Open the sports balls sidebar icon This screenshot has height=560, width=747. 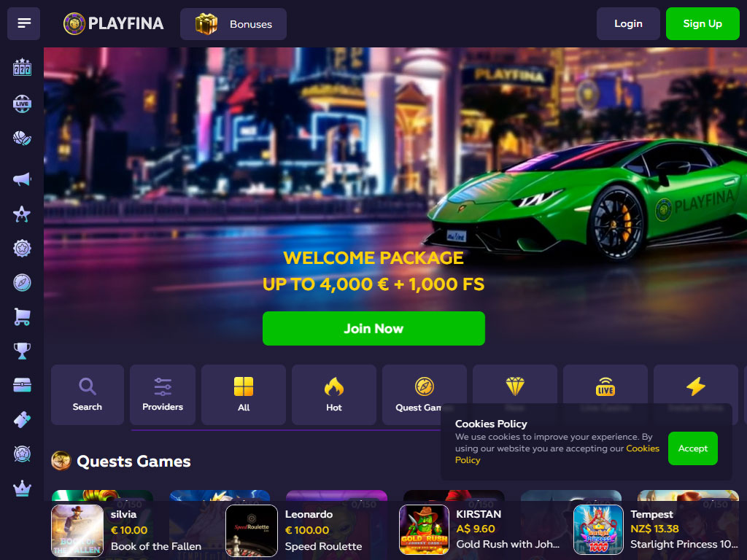click(x=23, y=139)
